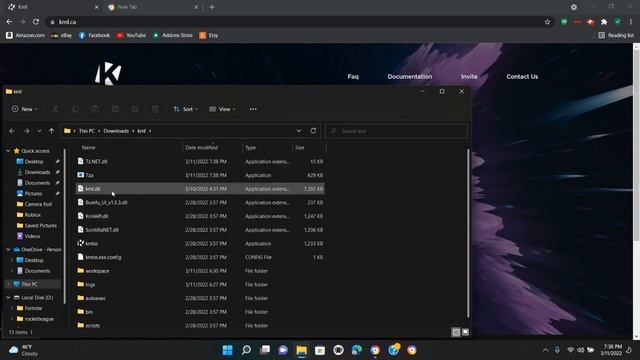Click the Cut icon in Explorer toolbar
The width and height of the screenshot is (640, 360).
[x=55, y=109]
